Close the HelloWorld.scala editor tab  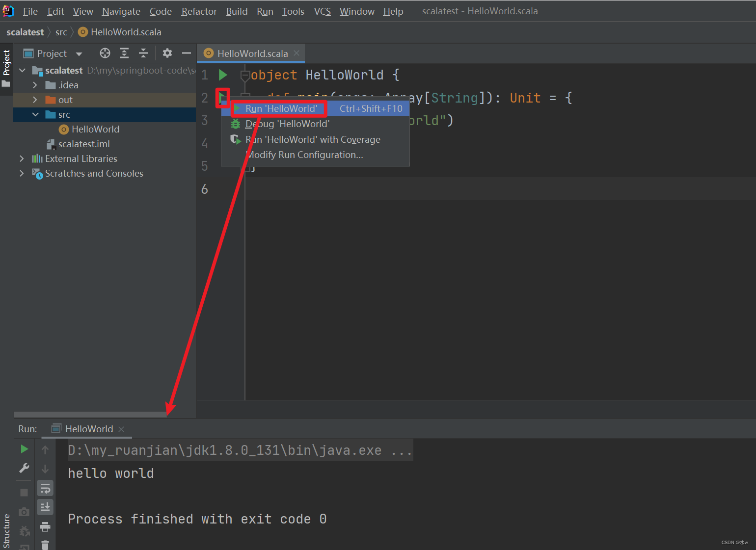click(297, 53)
